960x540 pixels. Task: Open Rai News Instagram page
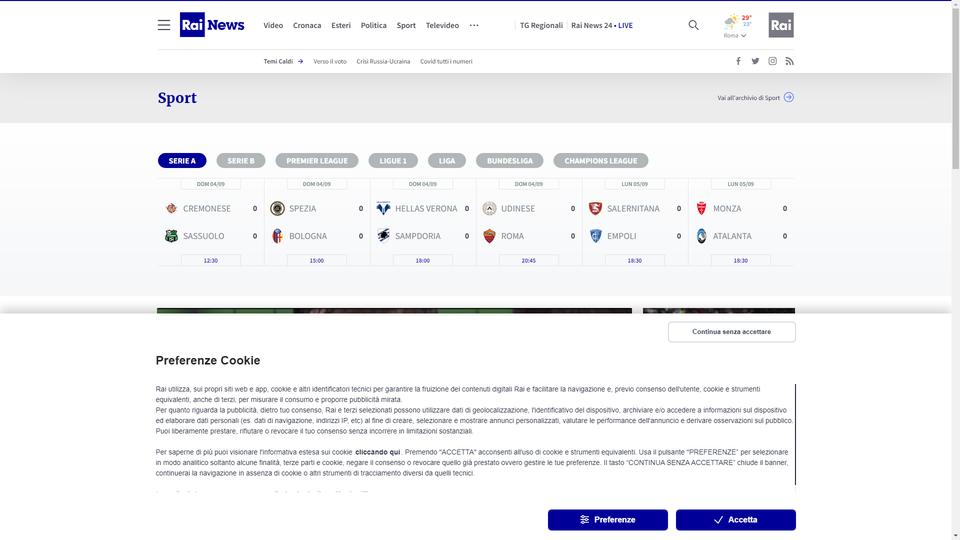(773, 61)
